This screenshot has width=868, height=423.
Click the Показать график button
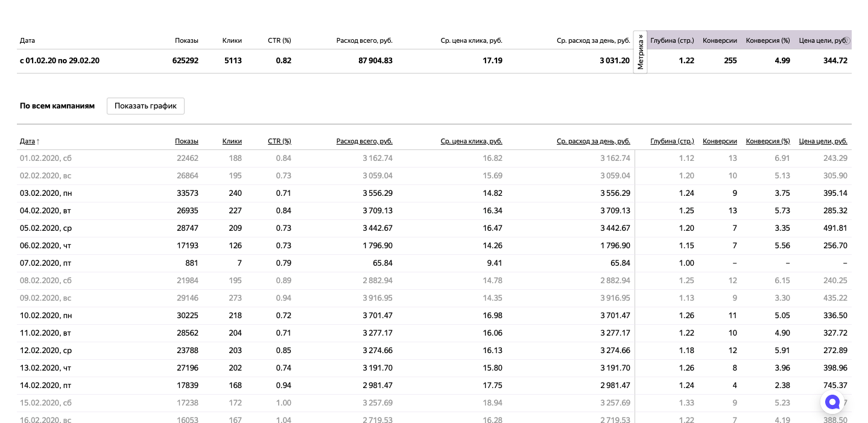[145, 106]
